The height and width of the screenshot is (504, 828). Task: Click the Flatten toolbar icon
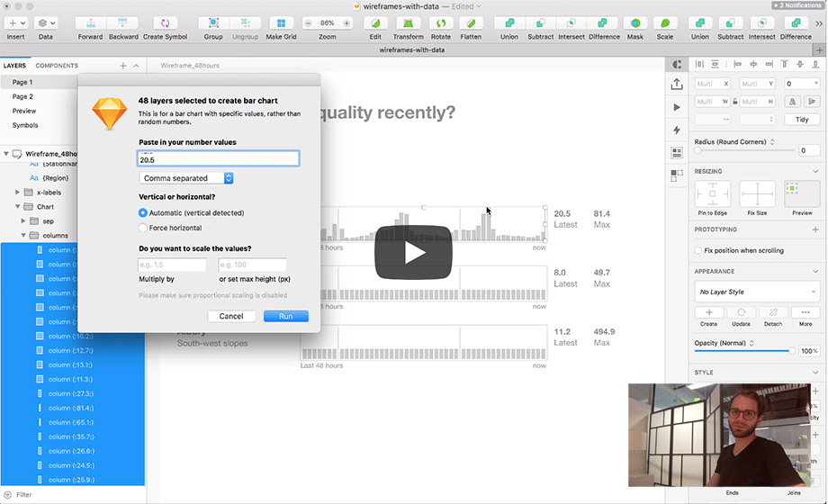click(x=470, y=22)
